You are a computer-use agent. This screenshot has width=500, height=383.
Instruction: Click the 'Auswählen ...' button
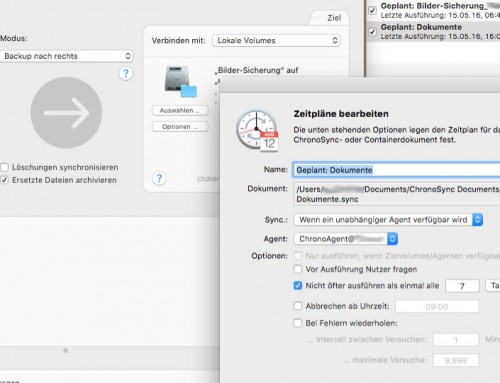[x=180, y=110]
